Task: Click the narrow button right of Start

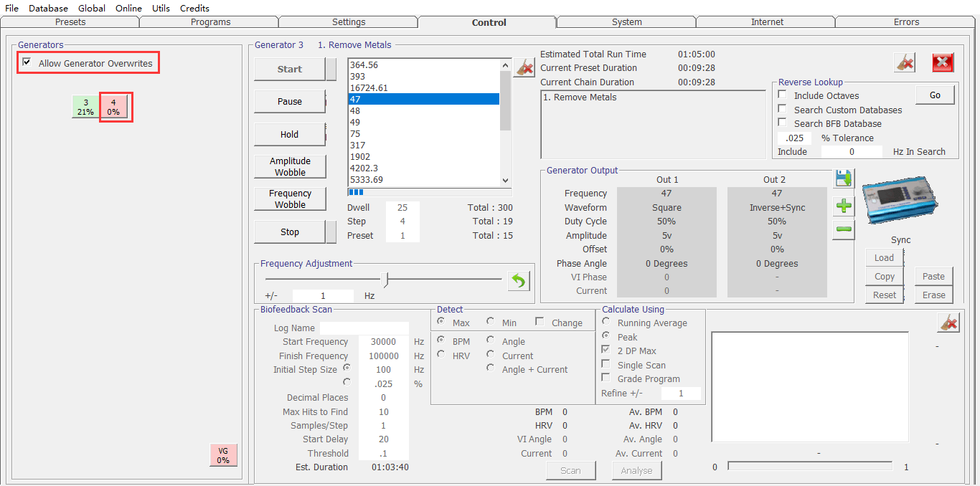Action: point(331,70)
